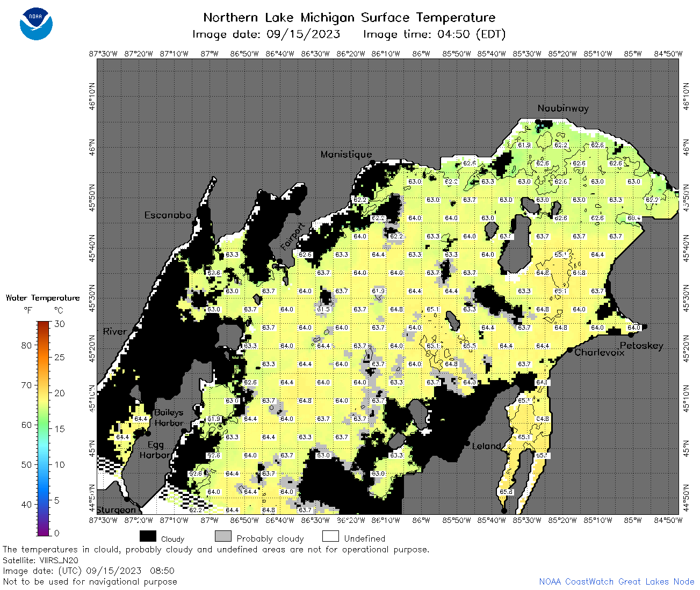
Task: Click the 'Image time: 04:50 (EDT)' text
Action: tap(435, 34)
